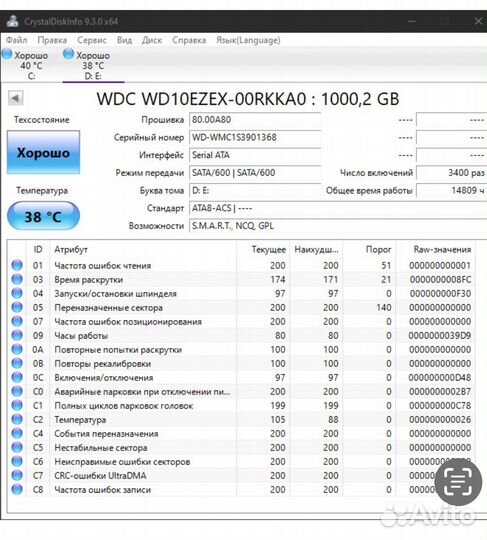Open the Диск menu
This screenshot has width=487, height=540.
[x=152, y=40]
